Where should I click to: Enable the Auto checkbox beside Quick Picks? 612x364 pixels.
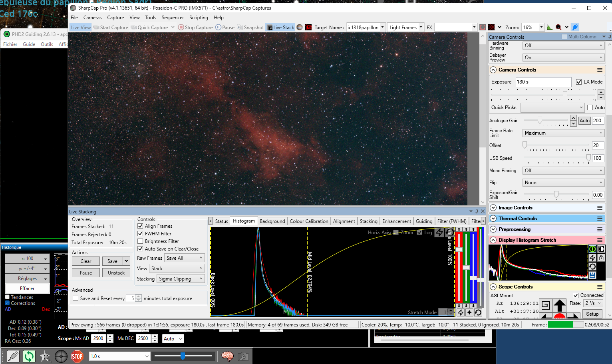pyautogui.click(x=590, y=107)
